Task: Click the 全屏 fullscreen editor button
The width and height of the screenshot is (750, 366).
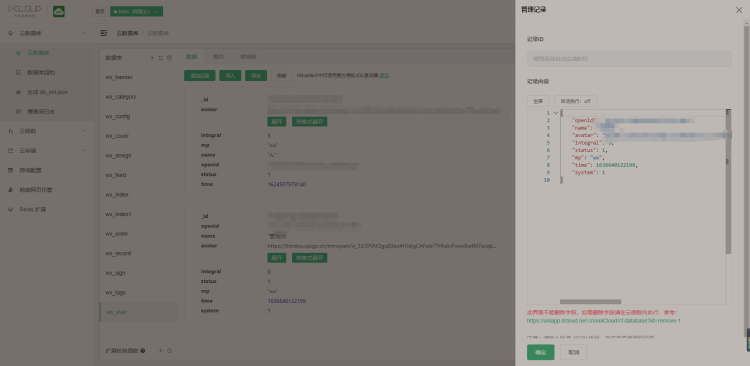Action: pyautogui.click(x=538, y=101)
